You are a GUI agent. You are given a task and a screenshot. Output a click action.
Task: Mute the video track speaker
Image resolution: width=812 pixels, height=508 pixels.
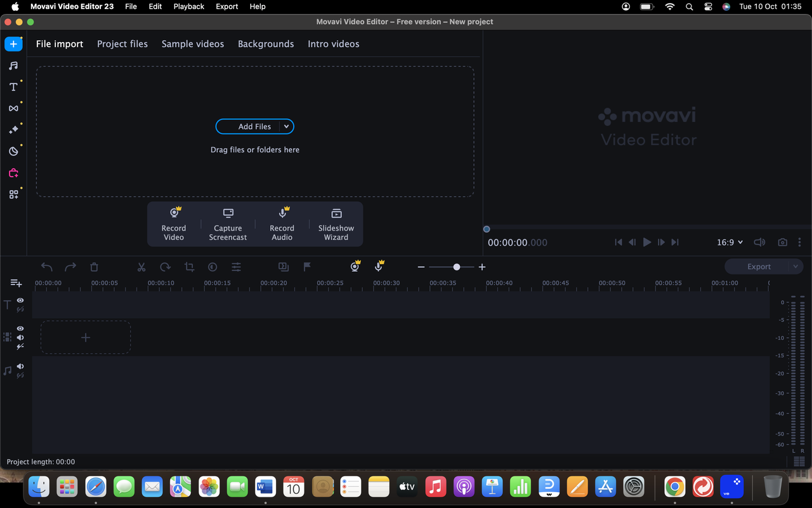tap(20, 337)
